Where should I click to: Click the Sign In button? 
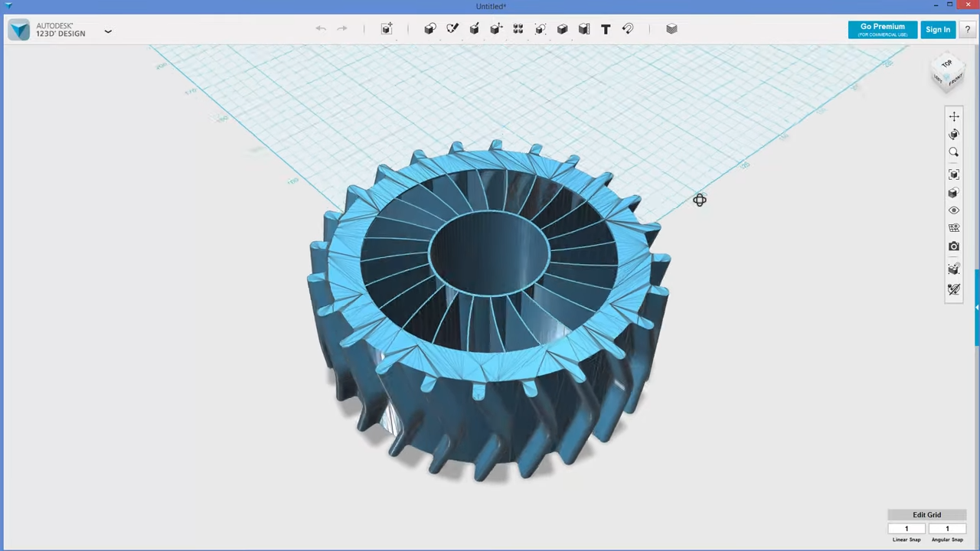pos(937,30)
